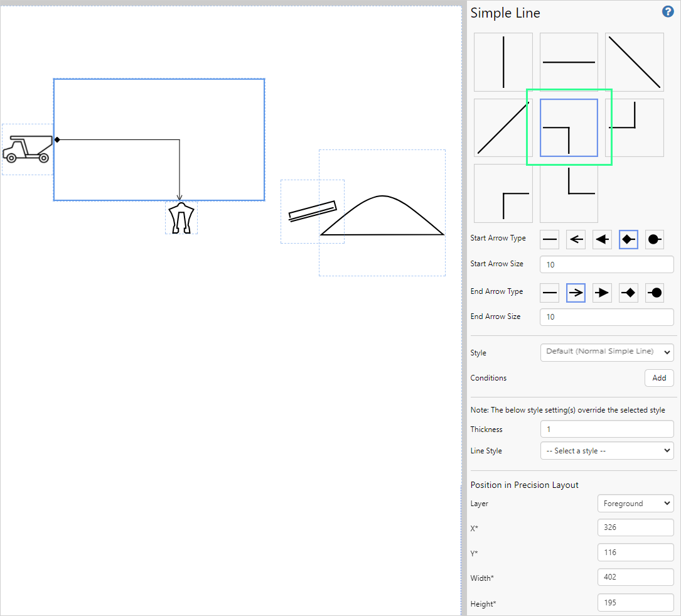Set start arrow type to none
Viewport: 681px width, 616px height.
550,239
